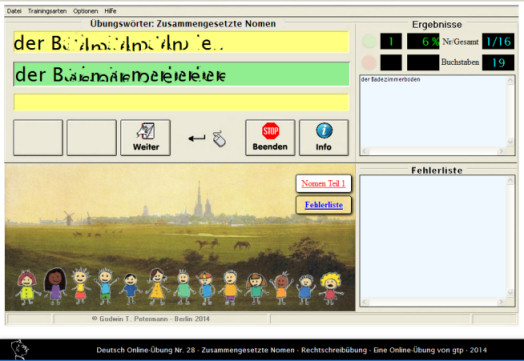This screenshot has width=524, height=361.
Task: Click the computer mouse icon
Action: [x=220, y=139]
